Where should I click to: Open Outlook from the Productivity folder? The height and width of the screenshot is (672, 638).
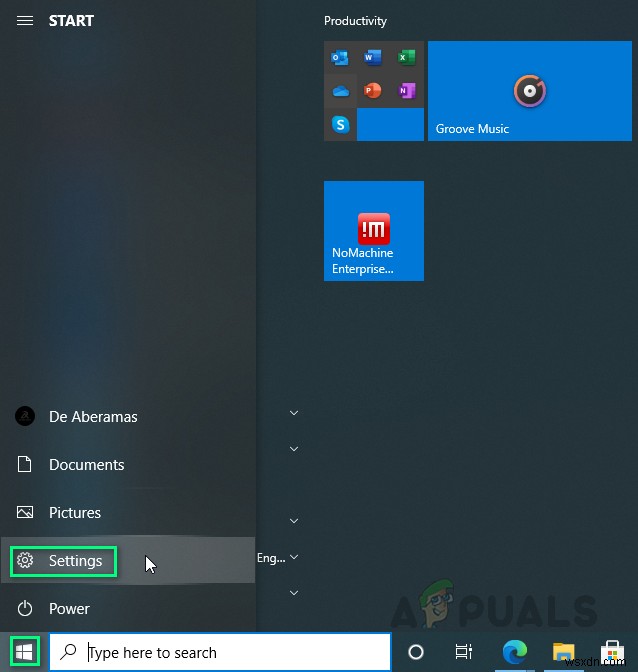(x=340, y=57)
